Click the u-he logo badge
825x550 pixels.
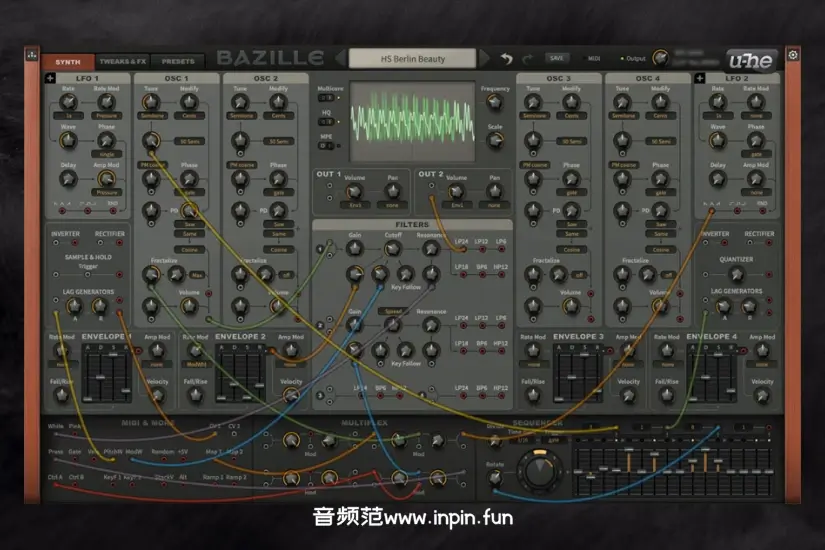750,61
